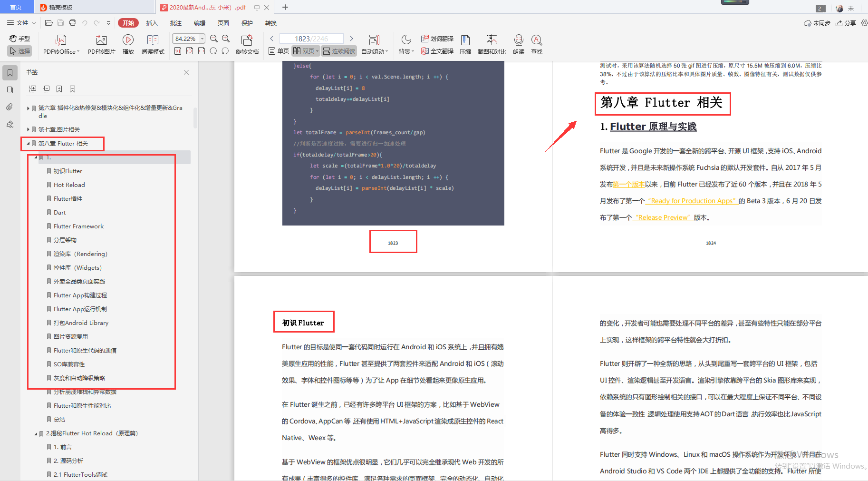Screen dimensions: 868x481
Task: Switch to the 稻壳模板 tab
Action: 94,7
